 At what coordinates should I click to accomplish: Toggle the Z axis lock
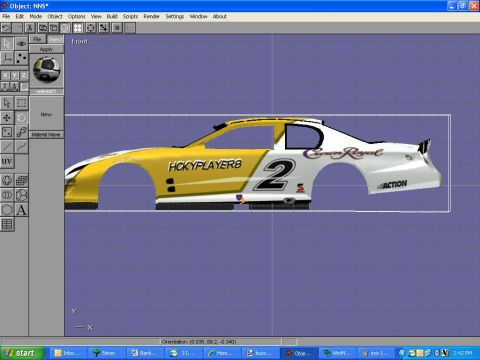point(24,76)
